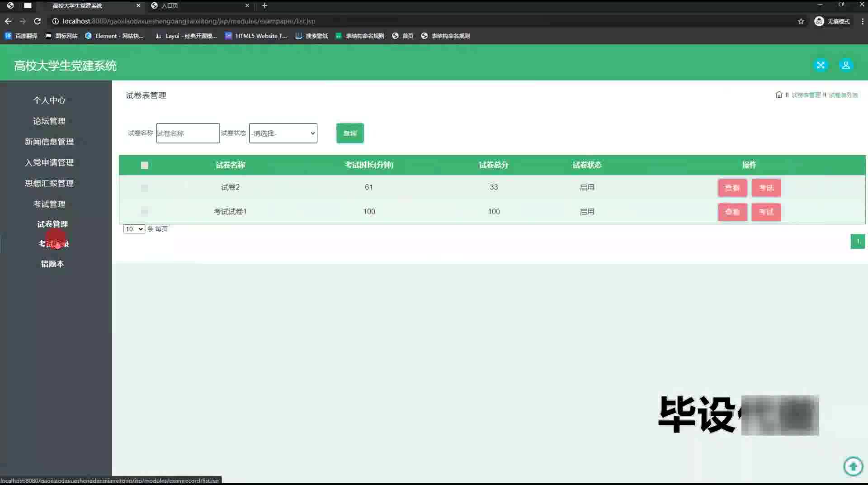Bookmark this page with star icon
This screenshot has height=485, width=868.
point(801,21)
